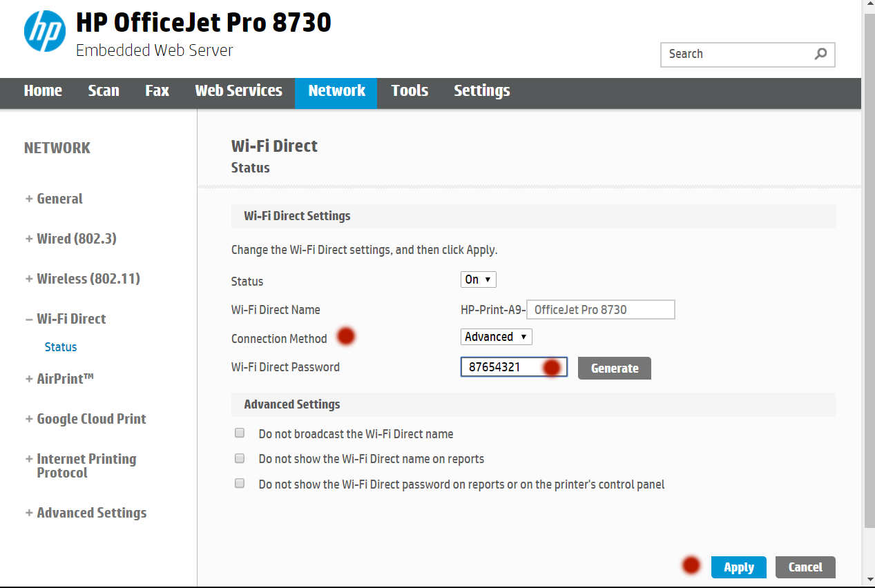Toggle 'Do not show password on reports' checkbox
Image resolution: width=875 pixels, height=588 pixels.
coord(240,483)
